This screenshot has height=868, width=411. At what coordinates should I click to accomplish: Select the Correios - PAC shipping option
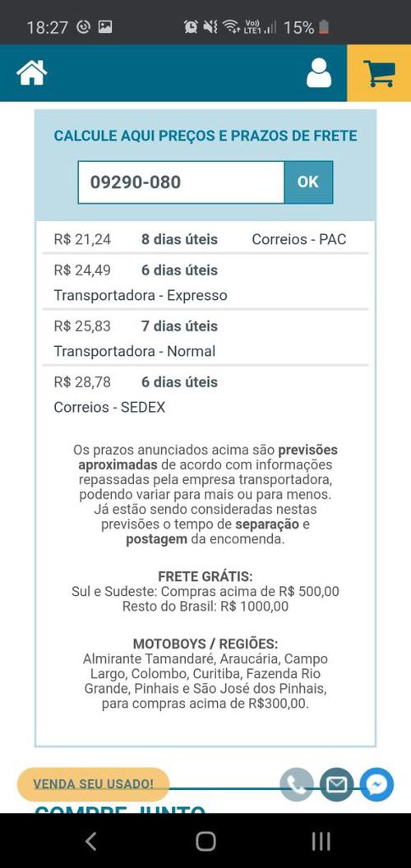[205, 239]
